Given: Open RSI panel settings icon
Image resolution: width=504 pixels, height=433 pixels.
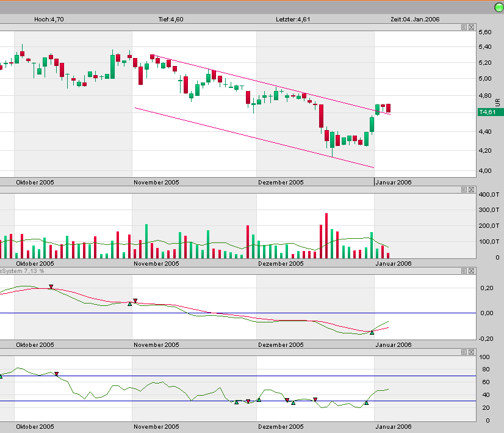Looking at the screenshot, I should 464,352.
